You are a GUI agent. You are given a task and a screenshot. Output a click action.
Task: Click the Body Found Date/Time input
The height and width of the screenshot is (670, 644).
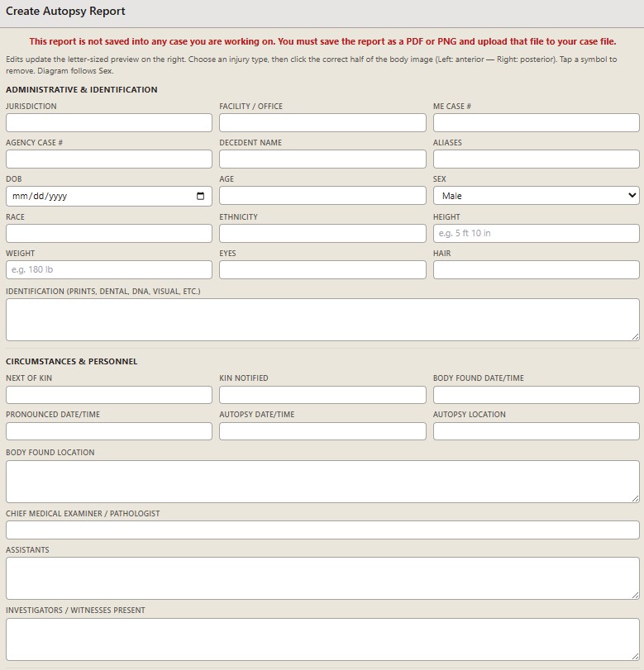[x=537, y=395]
